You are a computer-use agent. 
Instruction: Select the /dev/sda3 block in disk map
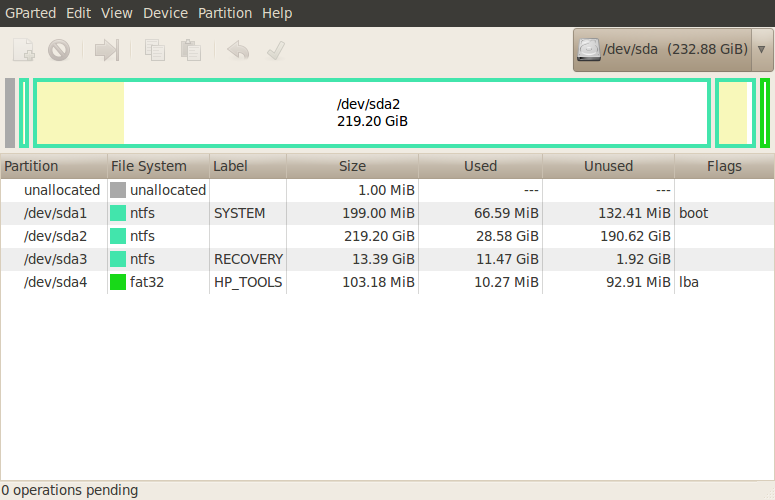pyautogui.click(x=735, y=113)
